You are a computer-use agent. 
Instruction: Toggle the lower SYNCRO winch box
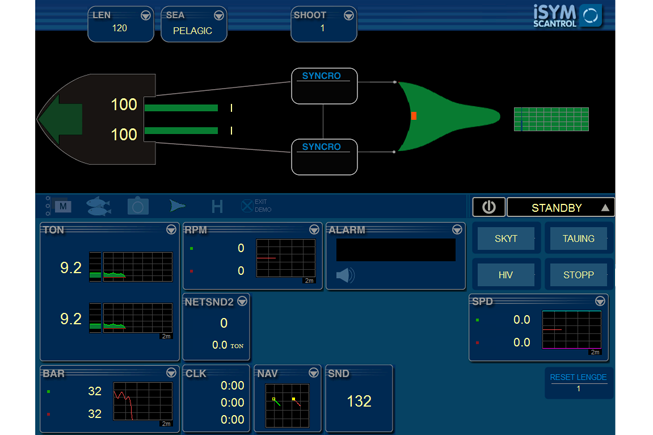coord(322,156)
